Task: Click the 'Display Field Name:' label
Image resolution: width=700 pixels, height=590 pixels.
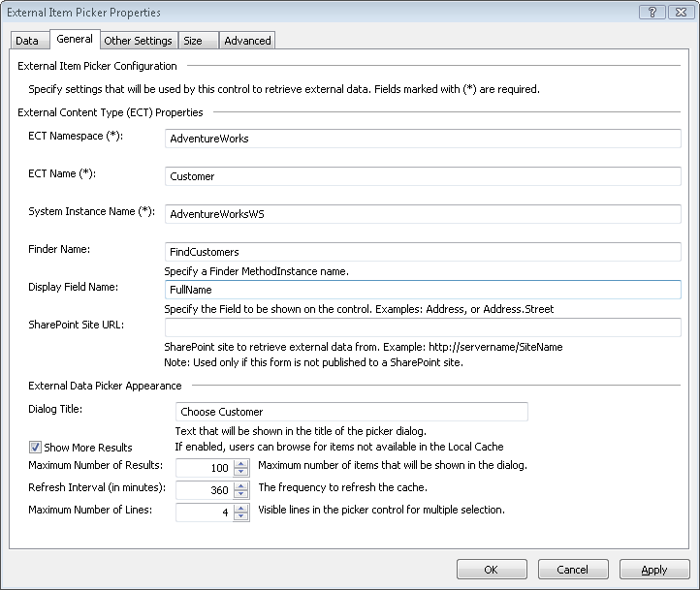Action: 74,287
